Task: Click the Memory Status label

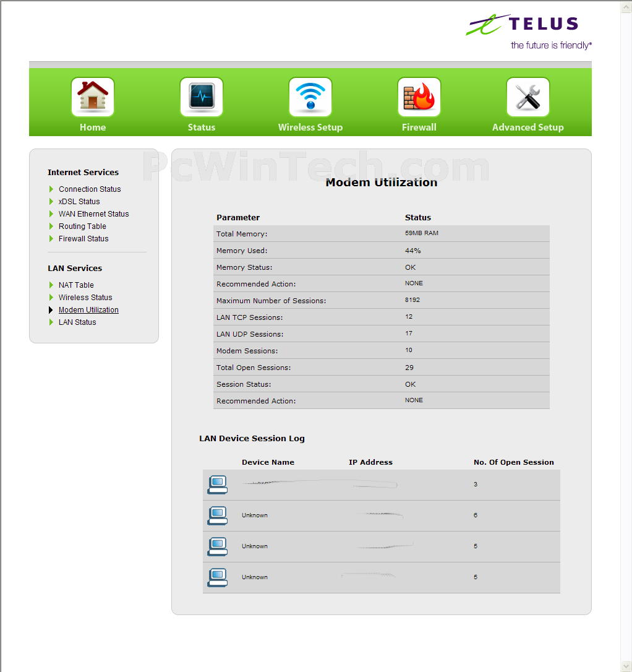Action: click(244, 267)
